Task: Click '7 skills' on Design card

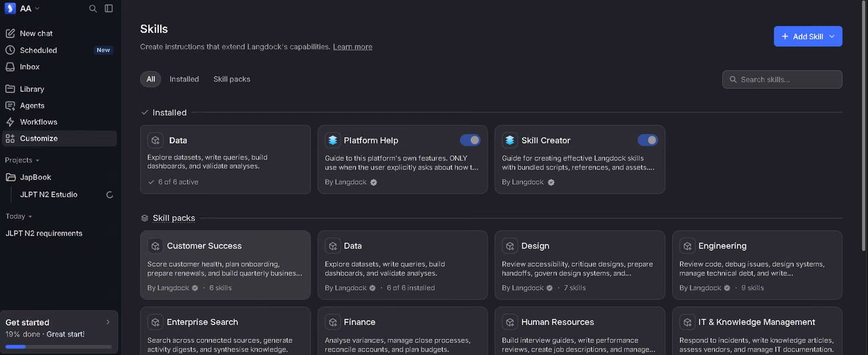Action: (575, 288)
